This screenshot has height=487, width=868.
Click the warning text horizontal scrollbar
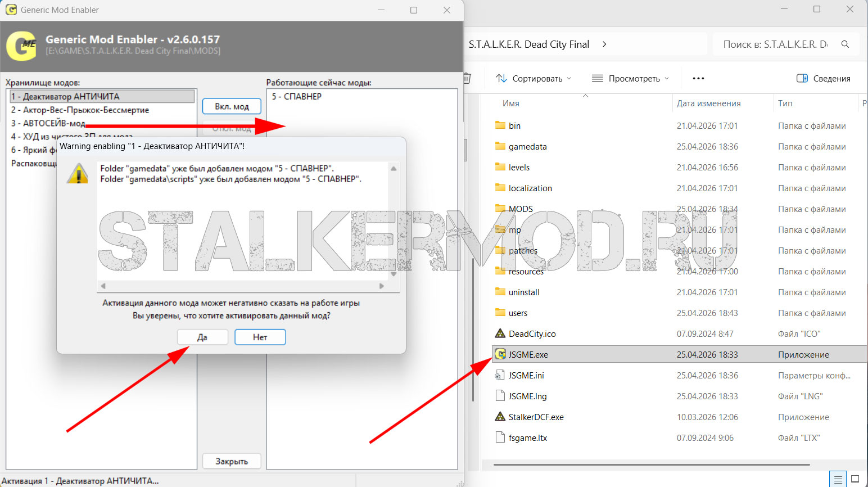(242, 286)
